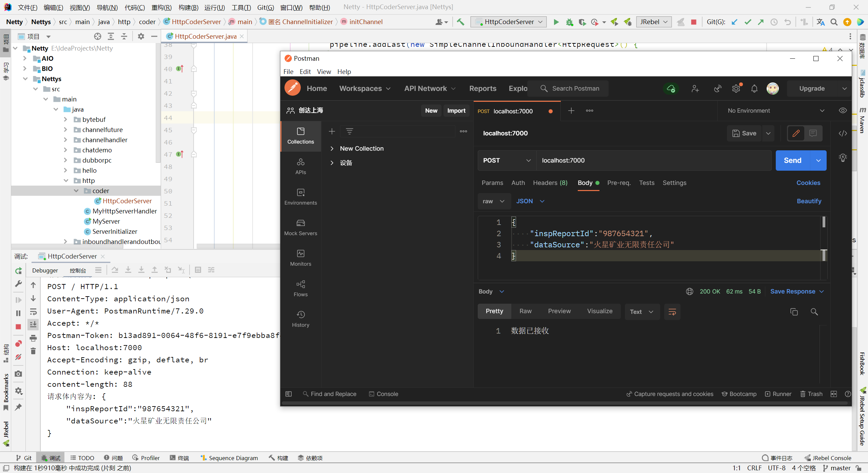The image size is (868, 473).
Task: Search the response body icon
Action: pos(814,312)
